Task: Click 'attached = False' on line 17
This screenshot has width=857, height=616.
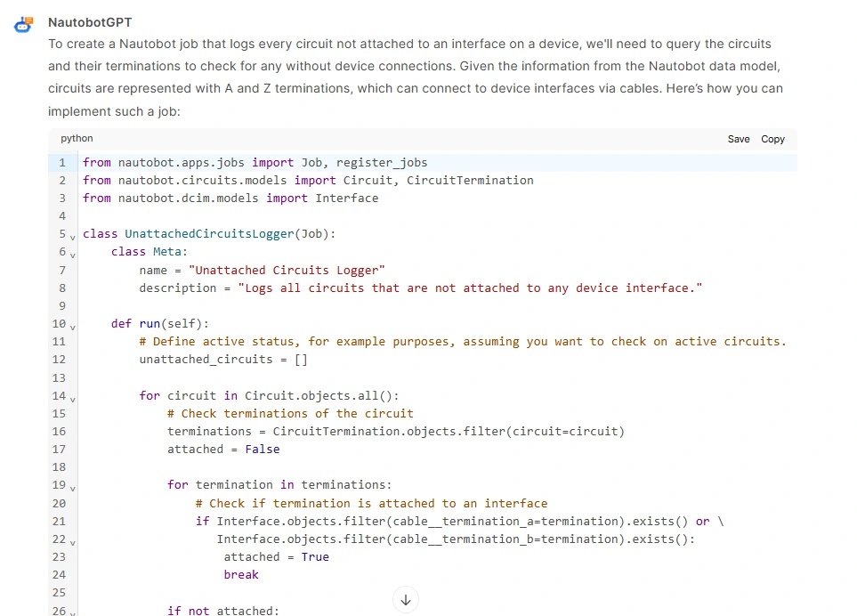Action: 223,450
